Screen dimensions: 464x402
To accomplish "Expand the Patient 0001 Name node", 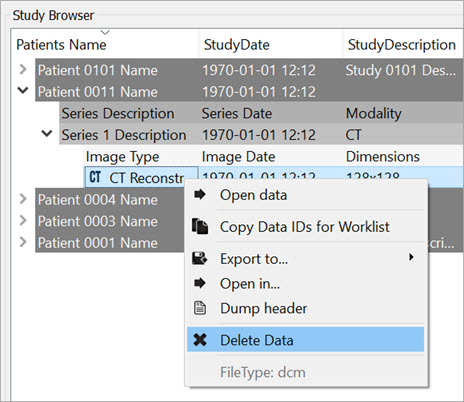I will pos(23,242).
